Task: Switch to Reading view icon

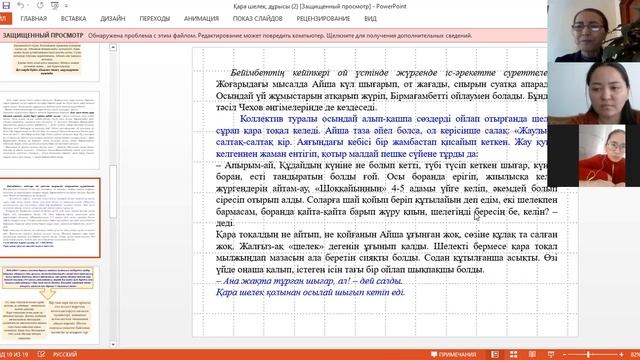Action: [x=532, y=354]
